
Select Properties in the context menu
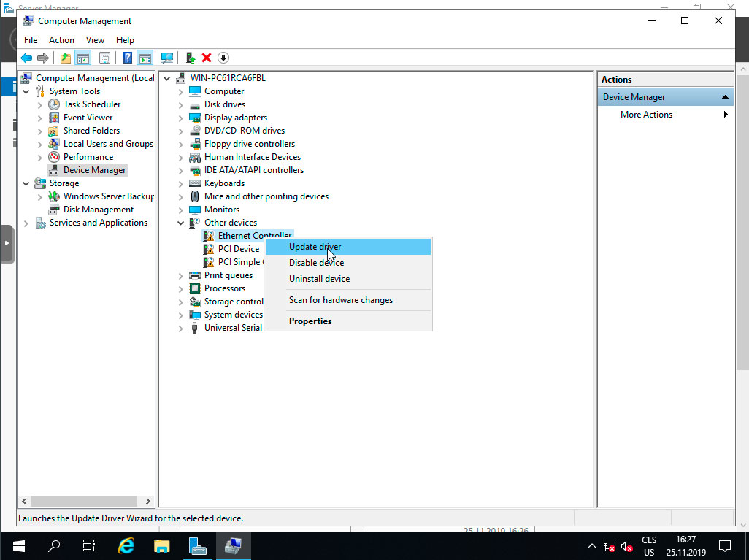310,321
